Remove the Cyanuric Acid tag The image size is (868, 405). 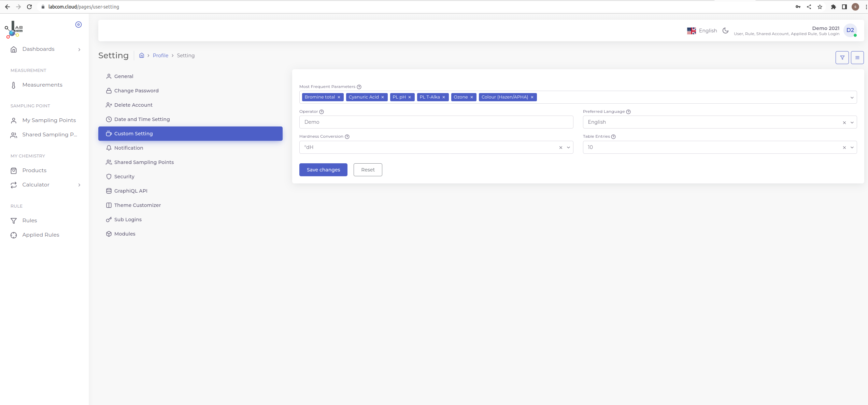(x=383, y=97)
